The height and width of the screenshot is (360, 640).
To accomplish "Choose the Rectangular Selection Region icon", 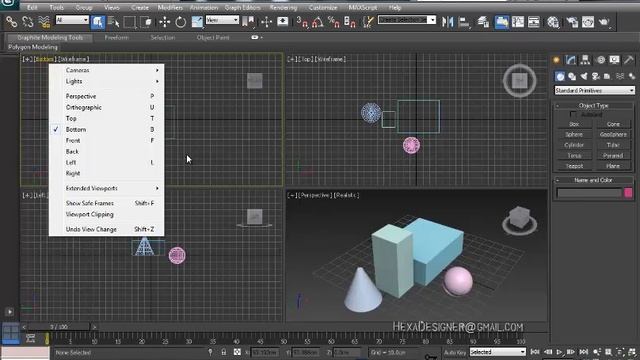I will [x=129, y=22].
